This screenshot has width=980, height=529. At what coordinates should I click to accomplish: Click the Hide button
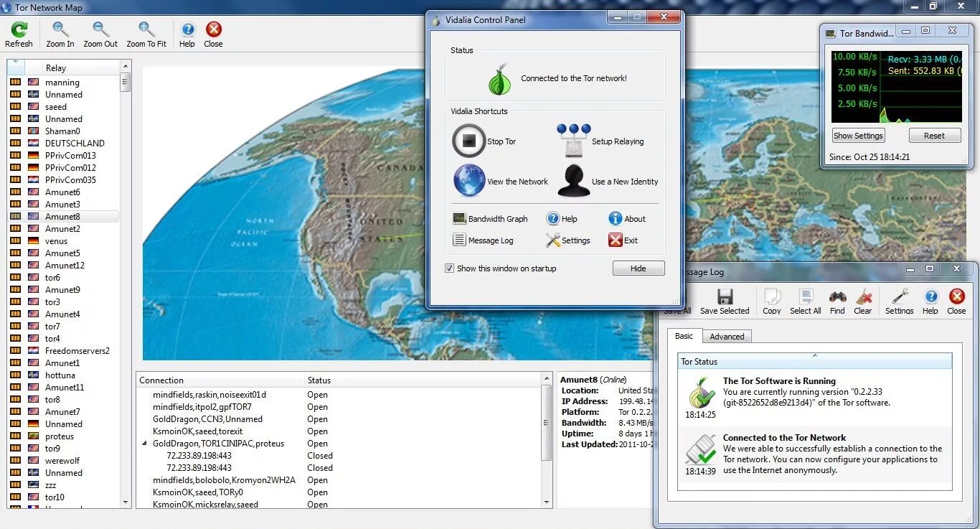click(639, 268)
